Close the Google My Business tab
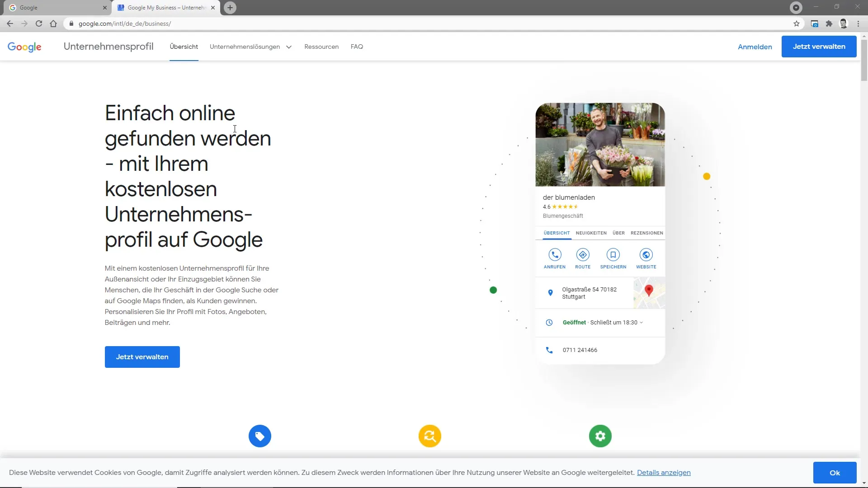 pyautogui.click(x=213, y=8)
